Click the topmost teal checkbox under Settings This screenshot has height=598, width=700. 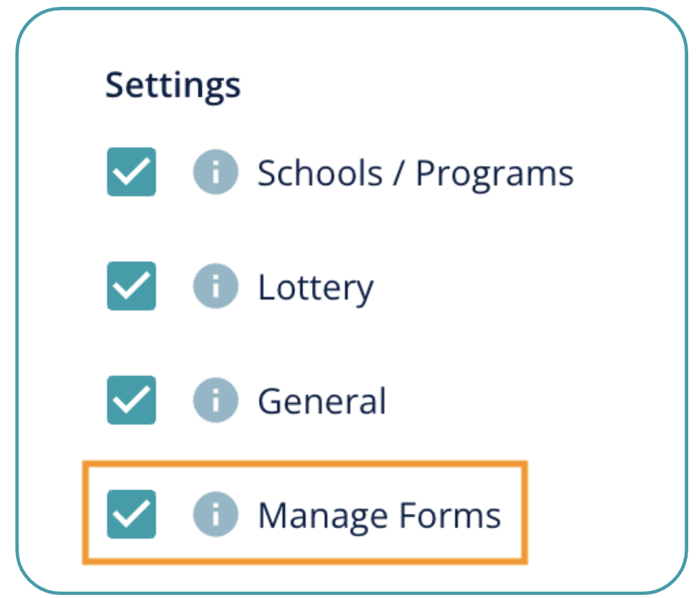coord(131,172)
